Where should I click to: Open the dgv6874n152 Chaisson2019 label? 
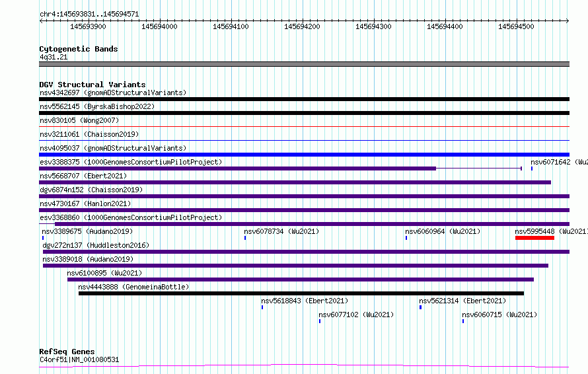(x=91, y=190)
